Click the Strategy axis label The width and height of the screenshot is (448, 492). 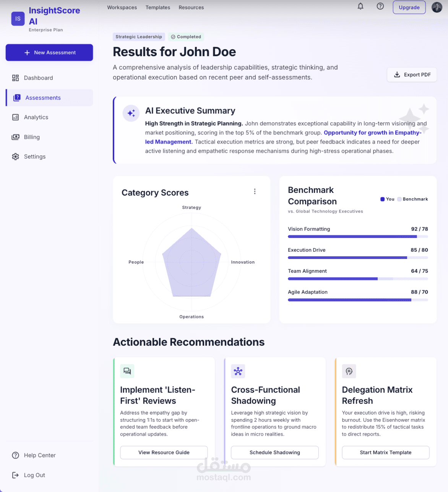click(x=192, y=207)
